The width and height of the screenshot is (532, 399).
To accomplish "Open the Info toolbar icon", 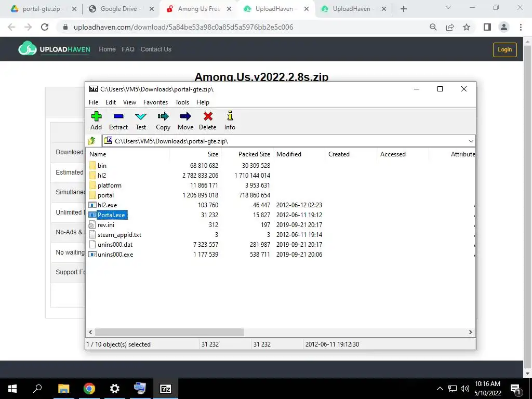I will 230,116.
